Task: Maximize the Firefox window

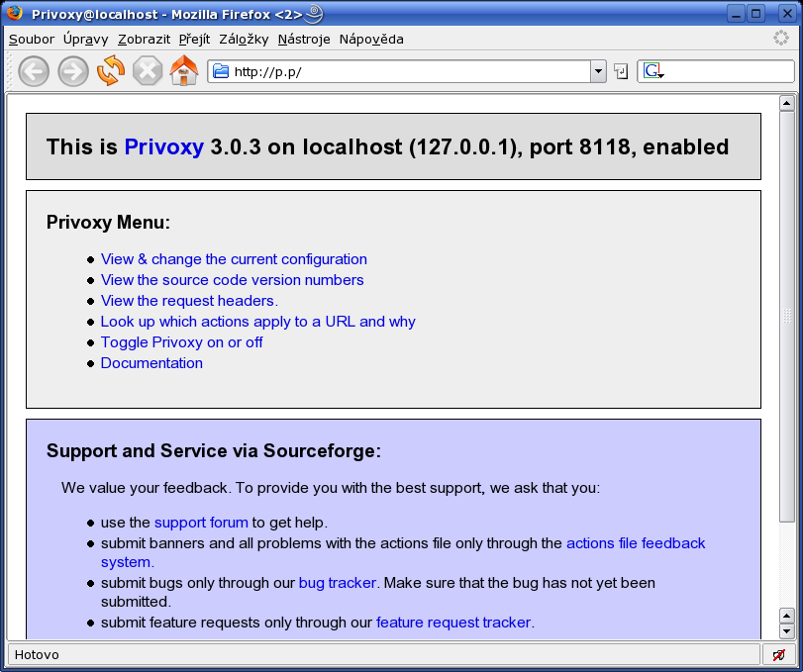Action: pos(755,13)
